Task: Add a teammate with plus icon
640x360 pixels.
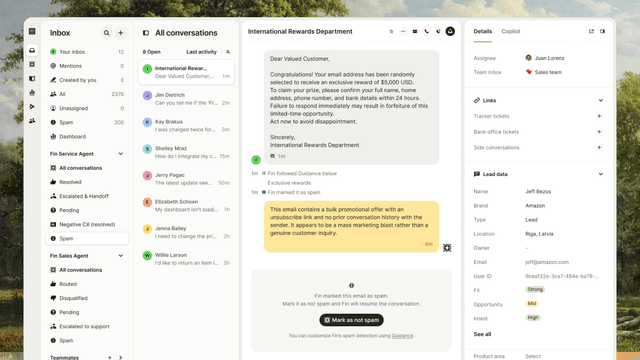Action: [x=109, y=358]
